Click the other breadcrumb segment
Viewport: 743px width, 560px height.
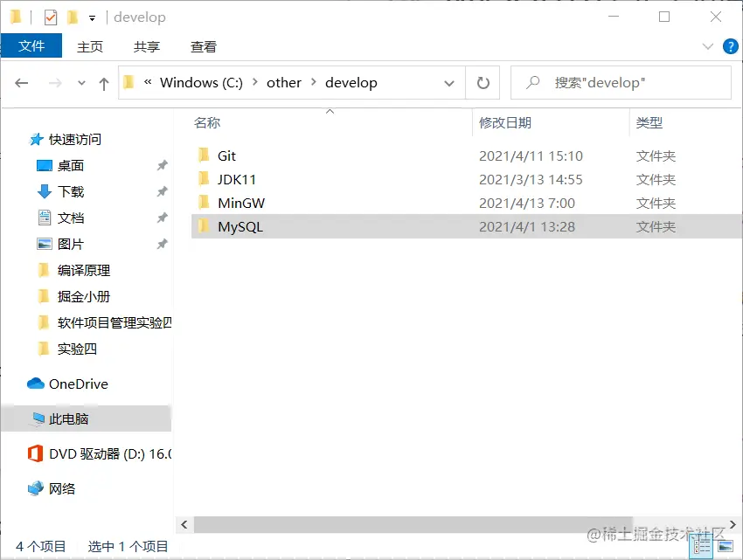coord(284,83)
